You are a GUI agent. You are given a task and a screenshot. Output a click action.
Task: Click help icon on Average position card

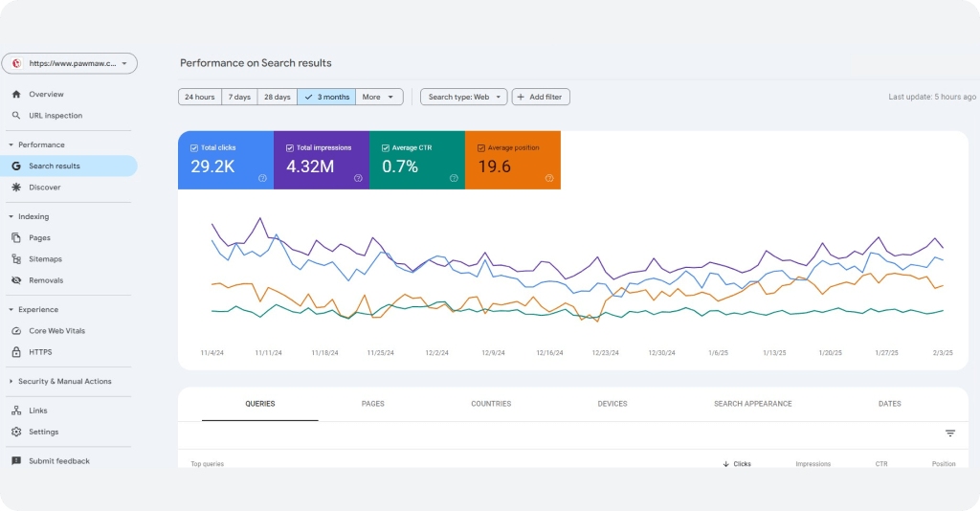pyautogui.click(x=549, y=178)
